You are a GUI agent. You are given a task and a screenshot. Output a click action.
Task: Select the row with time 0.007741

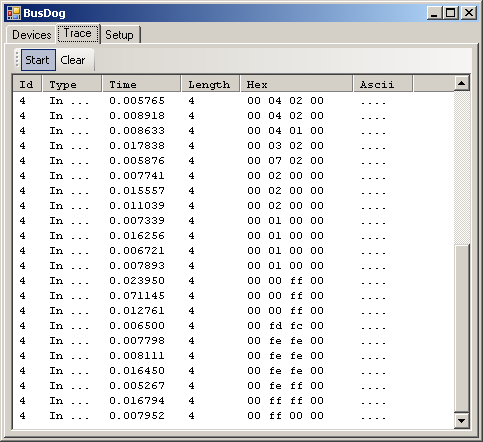(x=233, y=176)
